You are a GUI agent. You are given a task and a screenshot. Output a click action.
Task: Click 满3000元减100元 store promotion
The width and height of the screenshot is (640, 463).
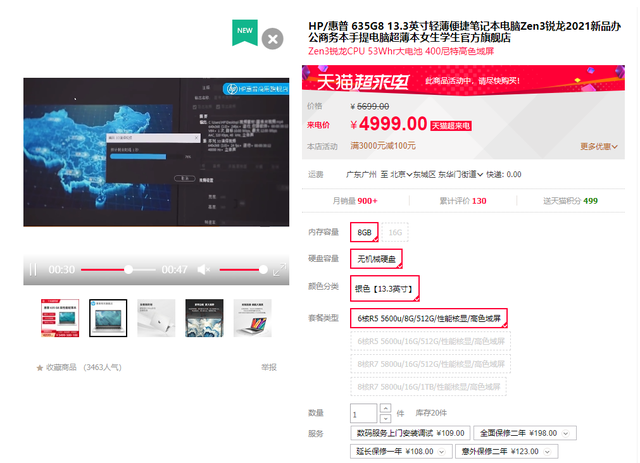click(x=383, y=146)
